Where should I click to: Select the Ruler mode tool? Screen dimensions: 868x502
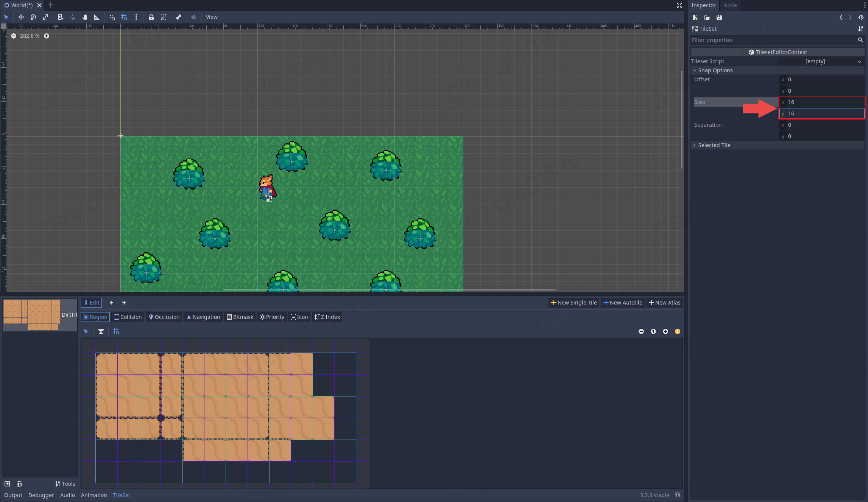97,17
